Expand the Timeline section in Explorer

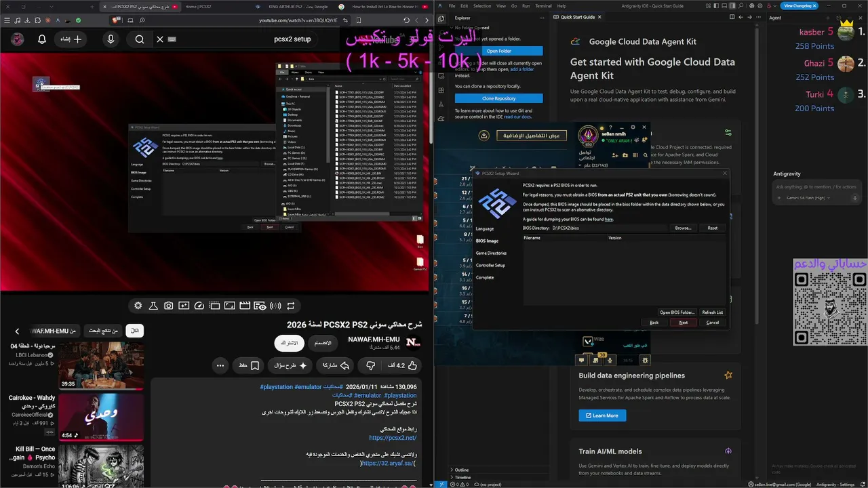(462, 477)
